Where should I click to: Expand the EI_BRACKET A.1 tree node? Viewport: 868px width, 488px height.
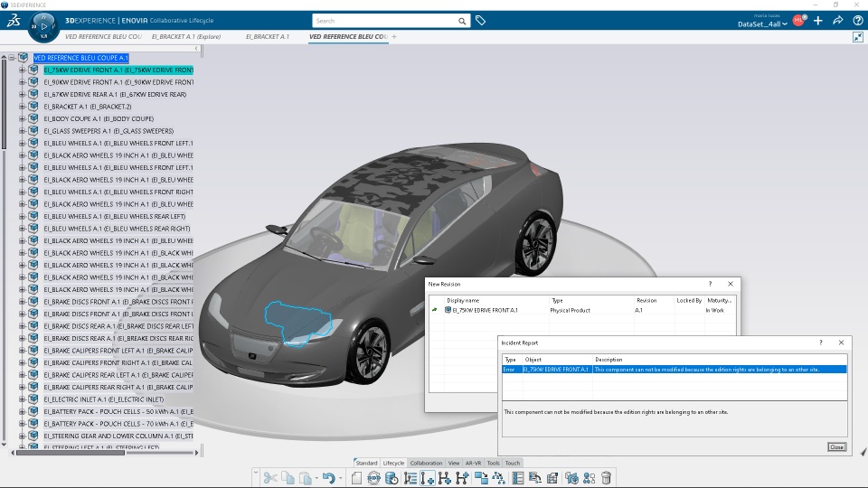(22, 107)
